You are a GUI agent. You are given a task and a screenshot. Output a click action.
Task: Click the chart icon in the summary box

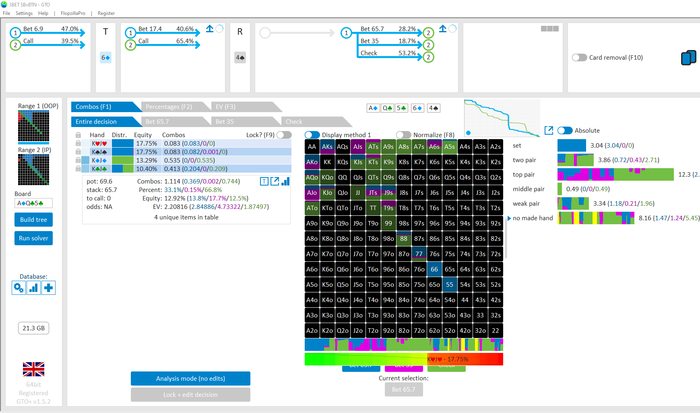[285, 181]
